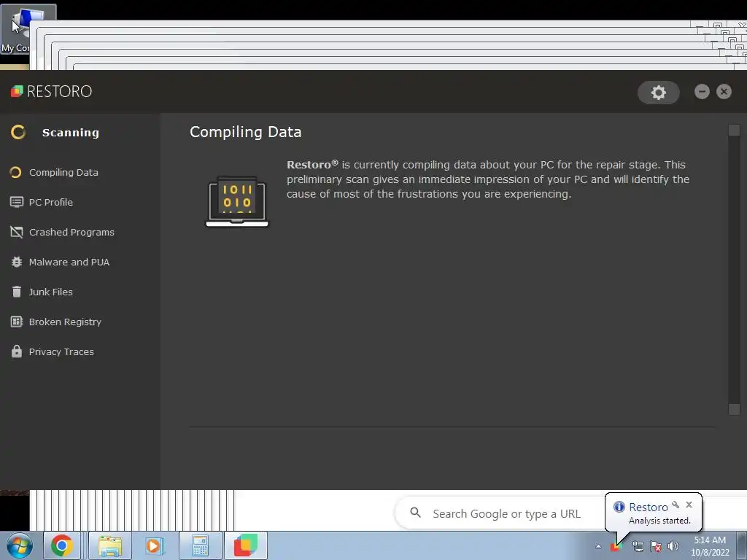The width and height of the screenshot is (747, 560).
Task: Click the Malware and PUA bug icon
Action: [17, 262]
